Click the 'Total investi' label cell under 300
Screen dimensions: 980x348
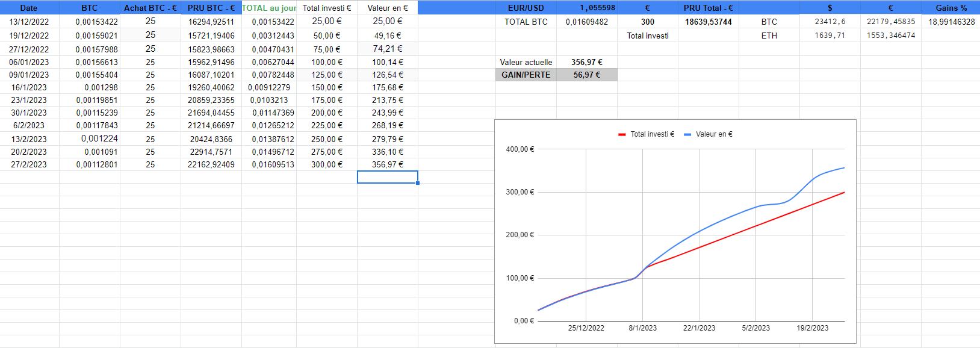click(x=648, y=36)
